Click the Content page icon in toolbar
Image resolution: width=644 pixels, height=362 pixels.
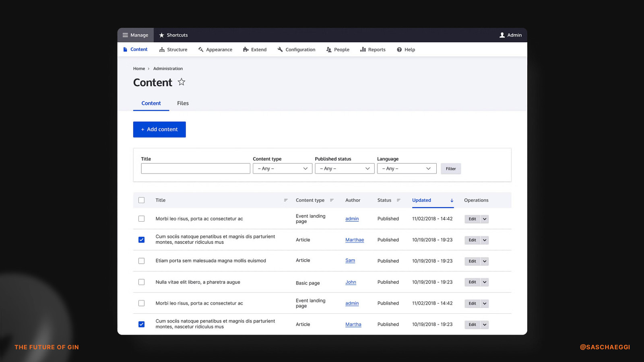tap(125, 49)
